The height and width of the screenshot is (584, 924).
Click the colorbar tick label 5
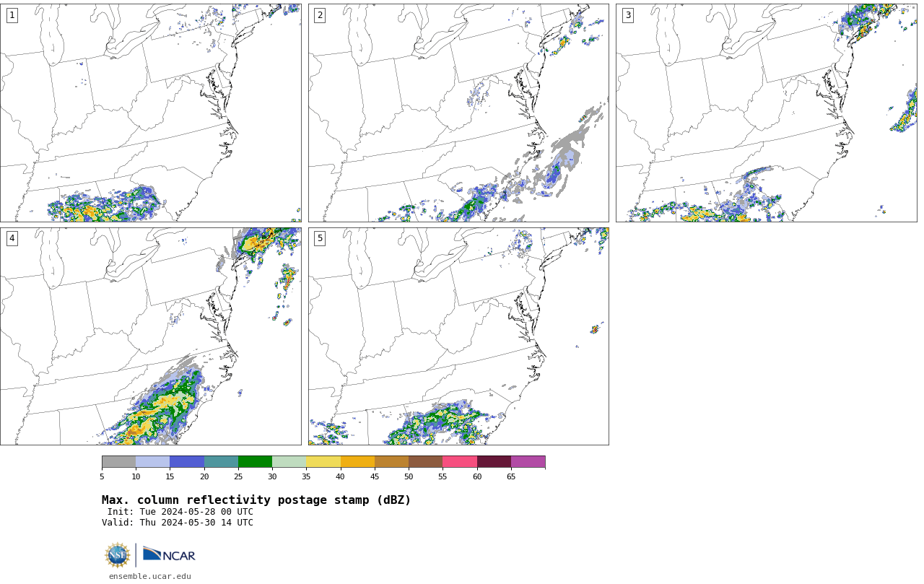[x=102, y=476]
